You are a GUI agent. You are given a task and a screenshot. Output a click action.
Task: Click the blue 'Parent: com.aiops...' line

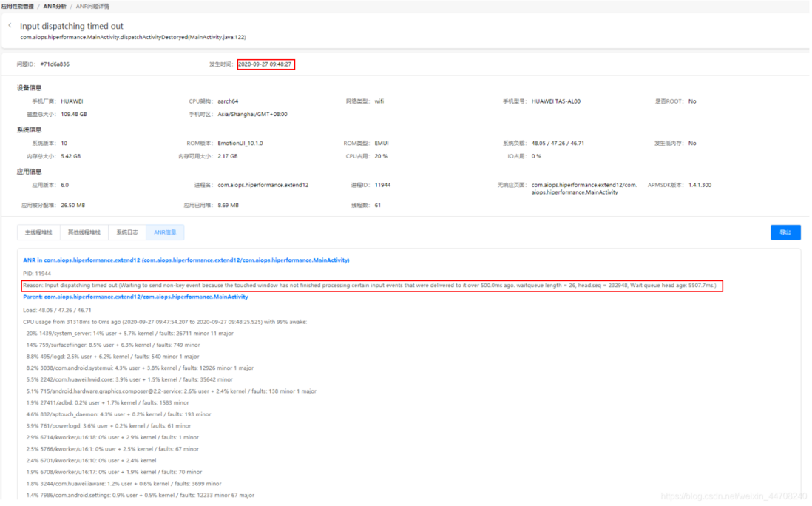tap(135, 297)
